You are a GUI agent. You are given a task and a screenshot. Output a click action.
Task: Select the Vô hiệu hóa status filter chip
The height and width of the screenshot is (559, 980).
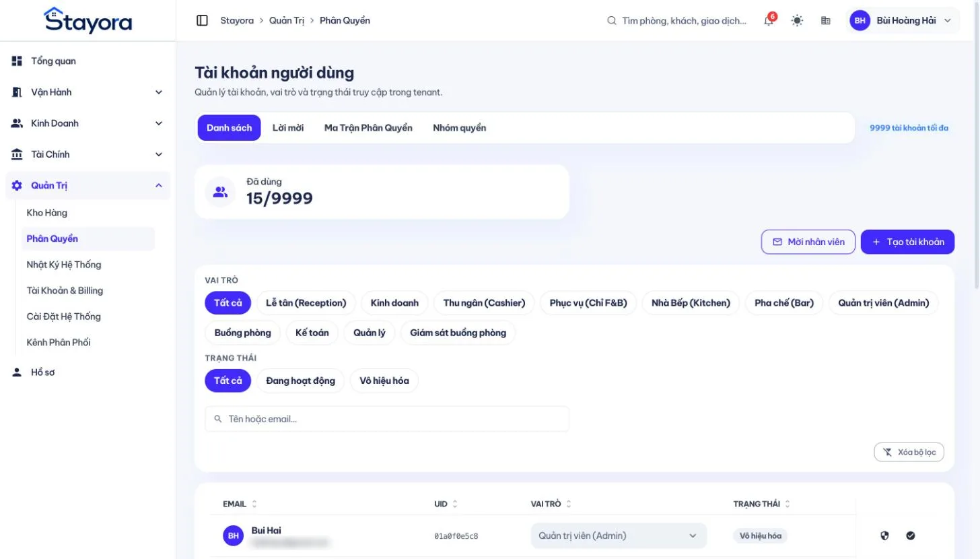click(384, 381)
